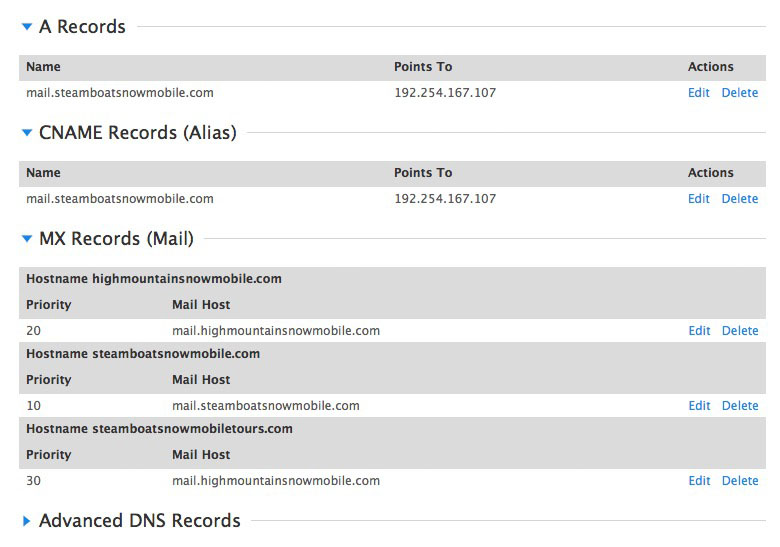
Task: Collapse the A Records section
Action: click(27, 27)
